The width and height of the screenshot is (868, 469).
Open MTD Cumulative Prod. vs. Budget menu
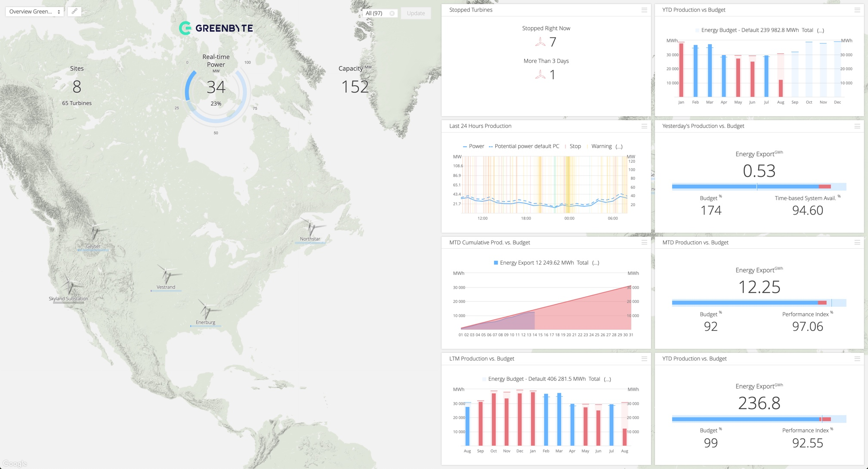pyautogui.click(x=644, y=243)
